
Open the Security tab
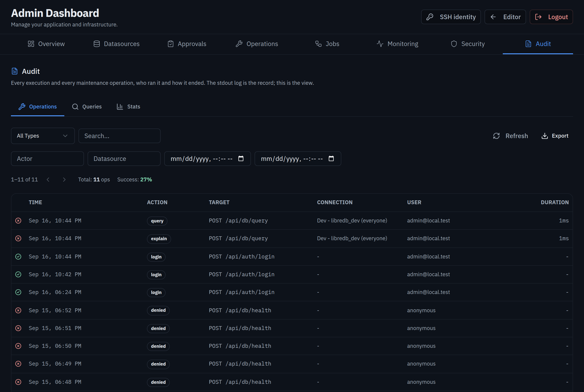click(468, 44)
